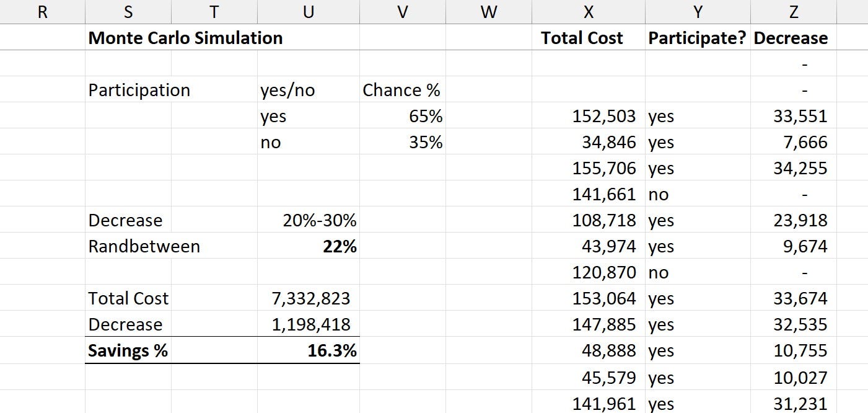The image size is (868, 413).
Task: Select the 34,255 decrease cell
Action: click(793, 168)
